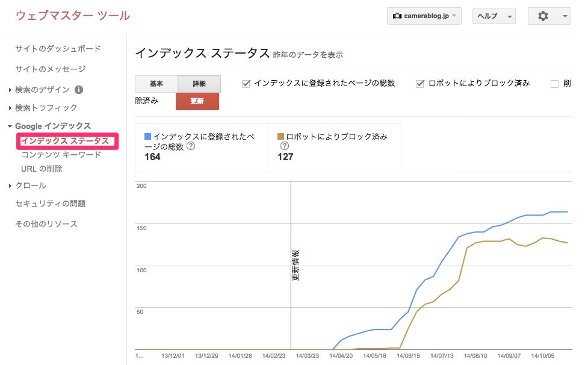Image resolution: width=588 pixels, height=365 pixels.
Task: Uncheck インデックスに登録されたページの総数 checkbox
Action: 246,84
